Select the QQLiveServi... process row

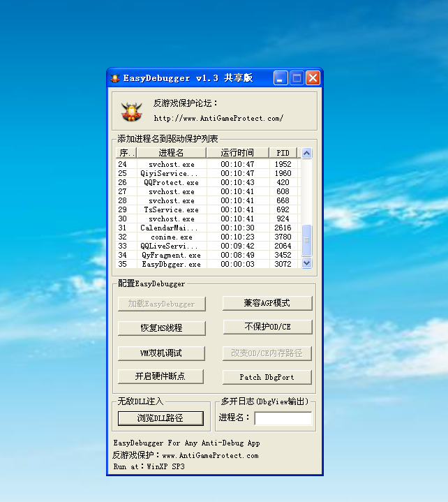click(x=208, y=246)
